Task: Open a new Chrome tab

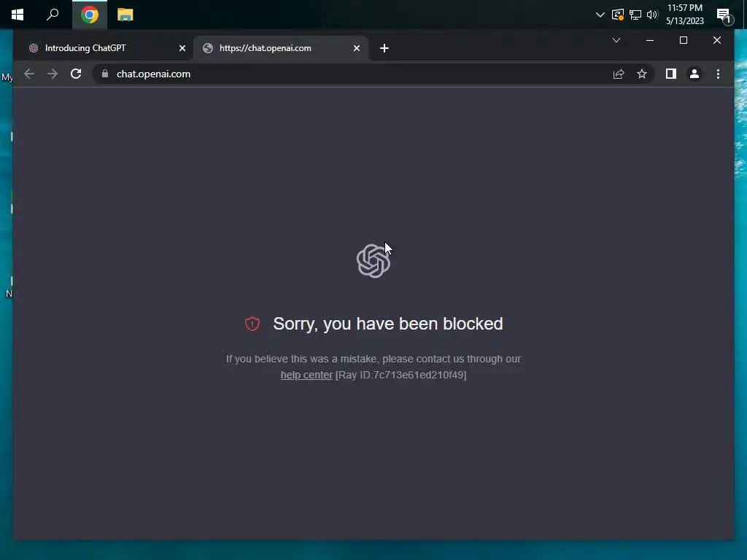Action: tap(384, 48)
